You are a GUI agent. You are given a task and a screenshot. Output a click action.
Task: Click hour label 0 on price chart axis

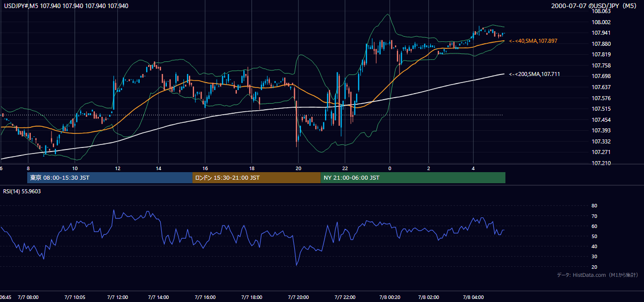click(x=390, y=168)
